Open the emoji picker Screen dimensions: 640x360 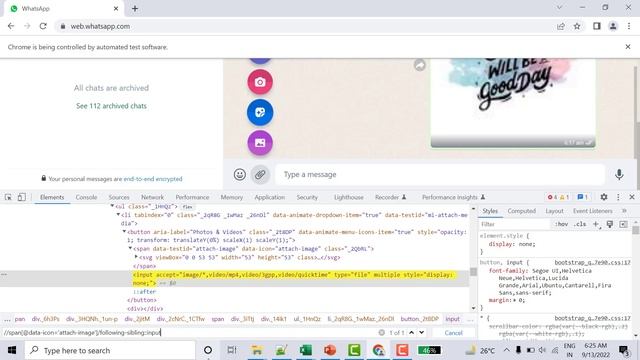point(240,175)
